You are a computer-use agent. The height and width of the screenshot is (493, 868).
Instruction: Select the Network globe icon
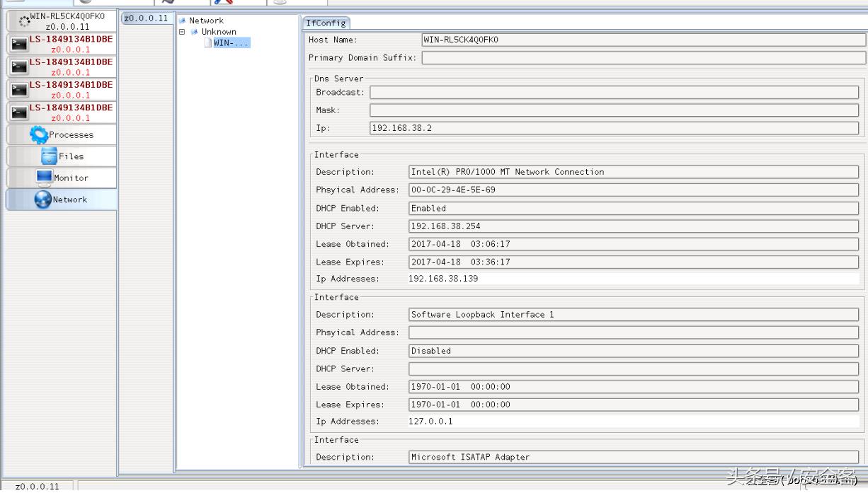43,199
